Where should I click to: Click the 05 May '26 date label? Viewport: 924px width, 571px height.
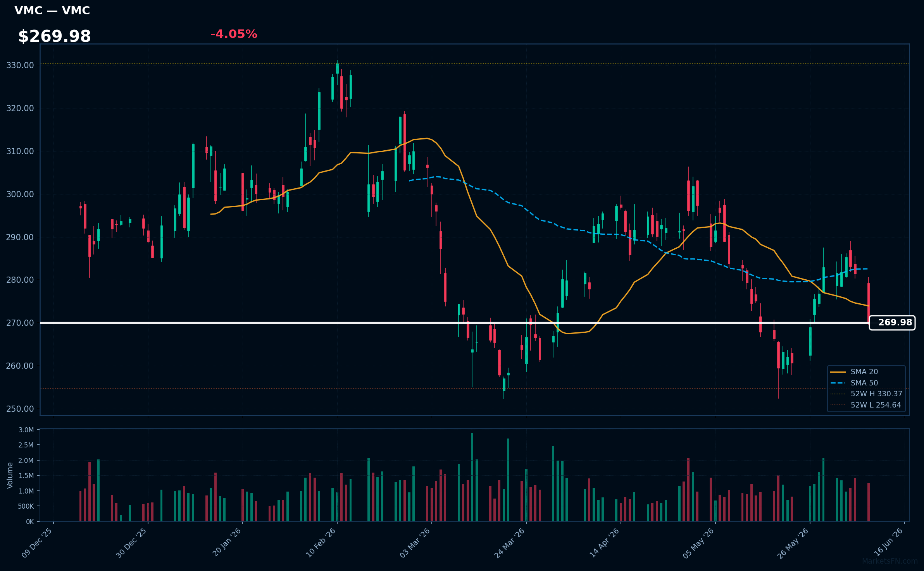(698, 543)
